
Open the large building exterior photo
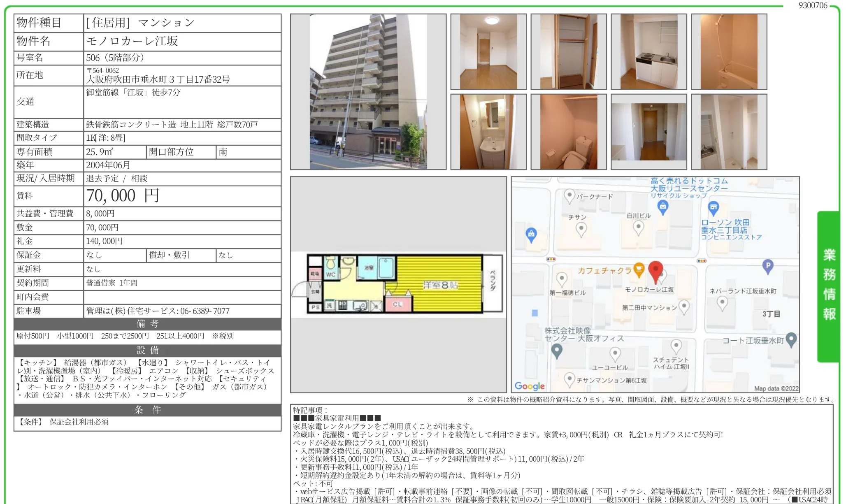(368, 92)
